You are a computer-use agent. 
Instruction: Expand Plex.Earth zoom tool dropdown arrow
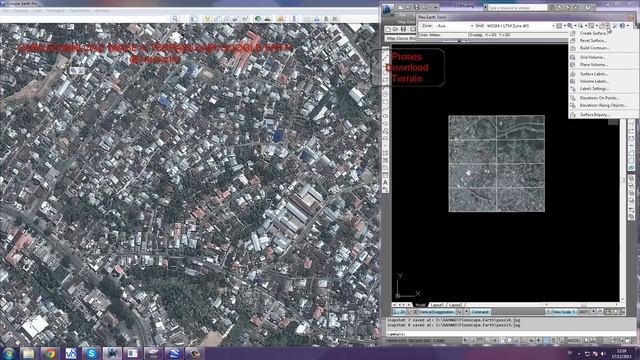576,26
